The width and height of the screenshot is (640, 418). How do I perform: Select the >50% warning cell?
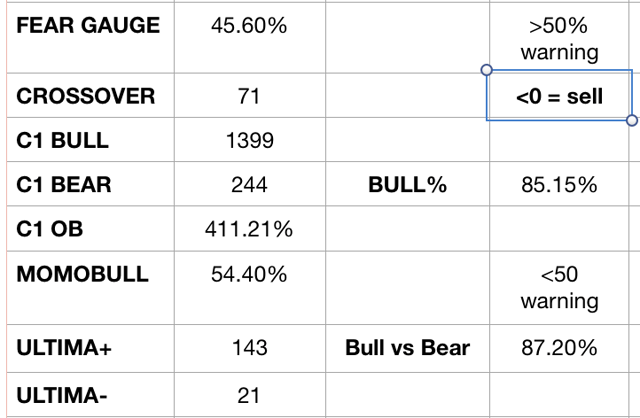point(559,38)
